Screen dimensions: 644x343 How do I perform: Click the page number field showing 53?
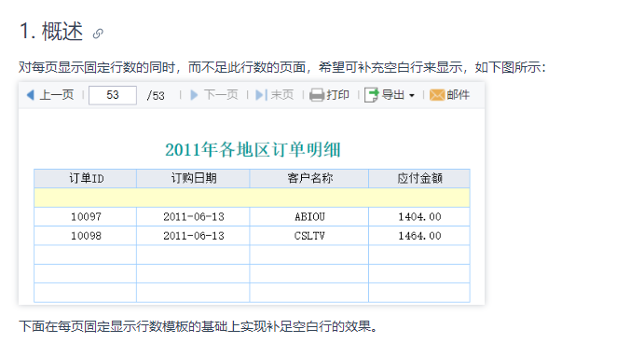click(x=113, y=95)
